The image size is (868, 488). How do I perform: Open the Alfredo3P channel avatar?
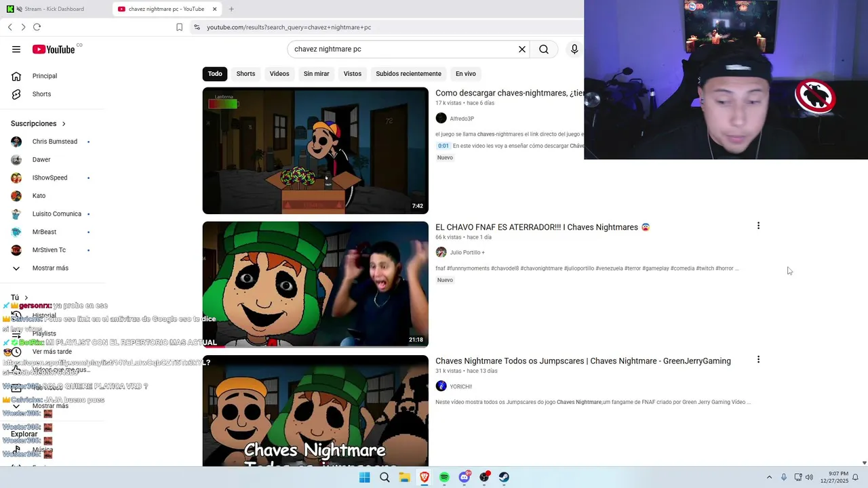(x=441, y=119)
